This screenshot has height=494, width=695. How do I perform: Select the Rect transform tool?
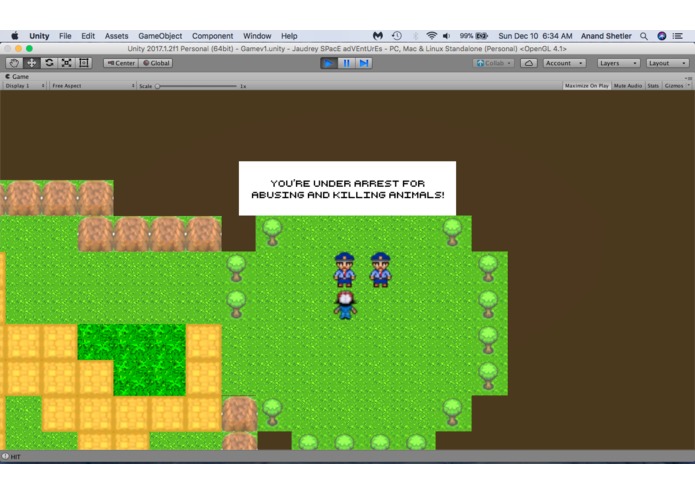(84, 63)
